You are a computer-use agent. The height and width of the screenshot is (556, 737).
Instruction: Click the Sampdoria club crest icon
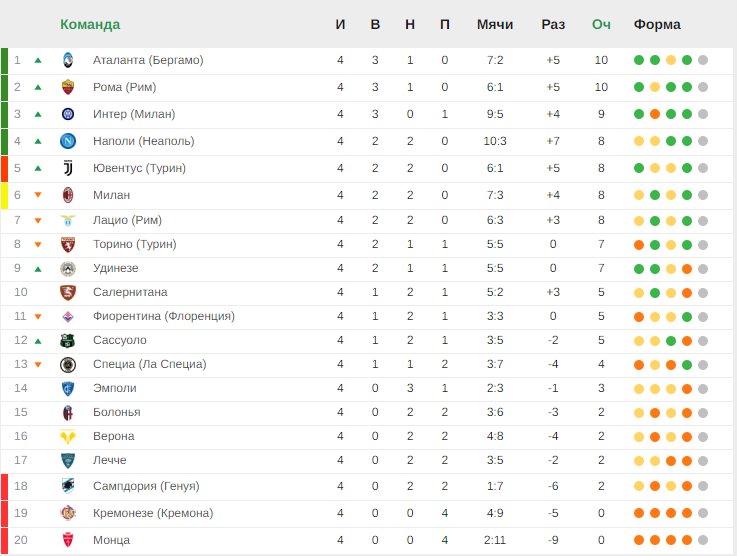pos(68,486)
